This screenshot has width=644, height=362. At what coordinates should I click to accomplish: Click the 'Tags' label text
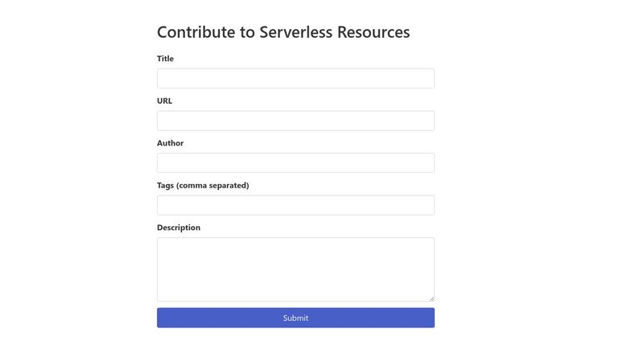coord(165,186)
